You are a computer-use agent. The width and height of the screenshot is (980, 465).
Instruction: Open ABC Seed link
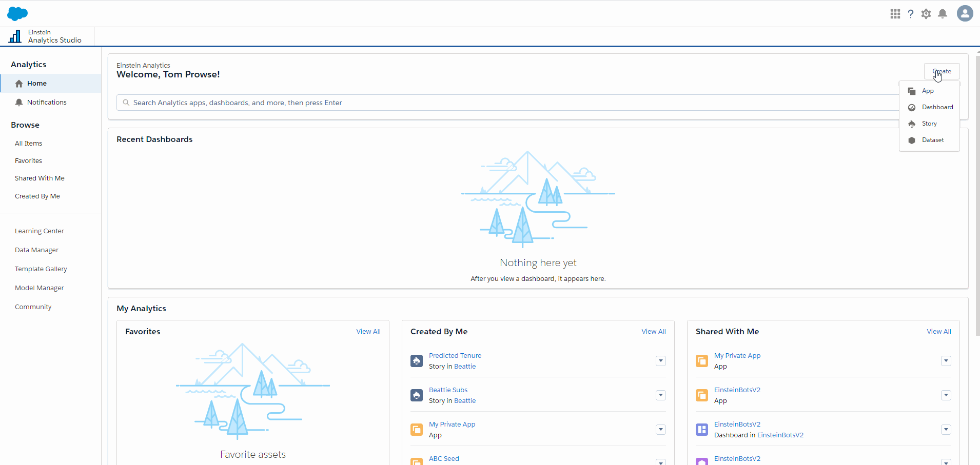pyautogui.click(x=444, y=459)
